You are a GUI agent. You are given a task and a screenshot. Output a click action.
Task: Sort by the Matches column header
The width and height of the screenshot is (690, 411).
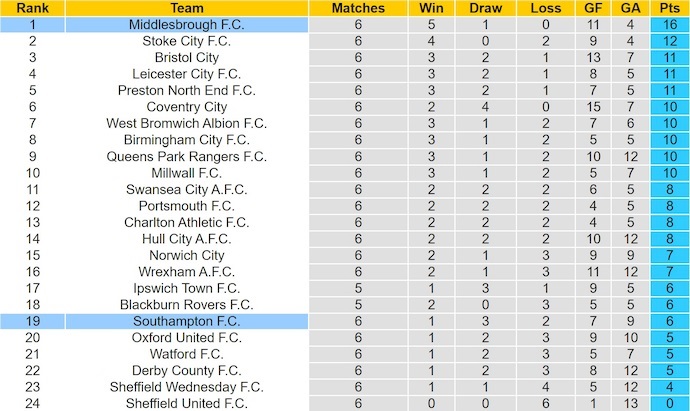pos(357,8)
